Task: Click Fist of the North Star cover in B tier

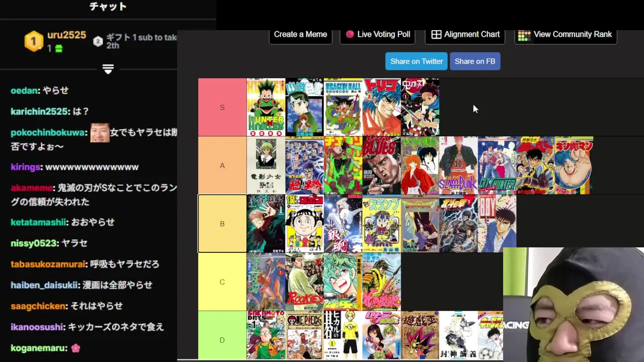Action: (459, 224)
